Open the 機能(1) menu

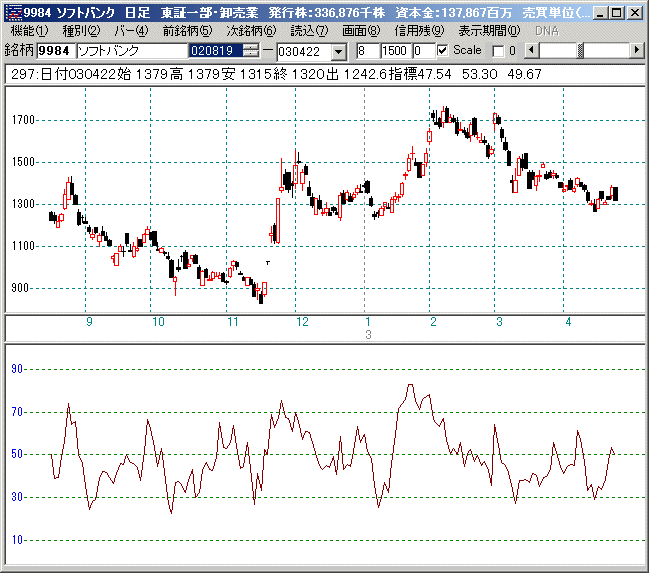pyautogui.click(x=29, y=31)
